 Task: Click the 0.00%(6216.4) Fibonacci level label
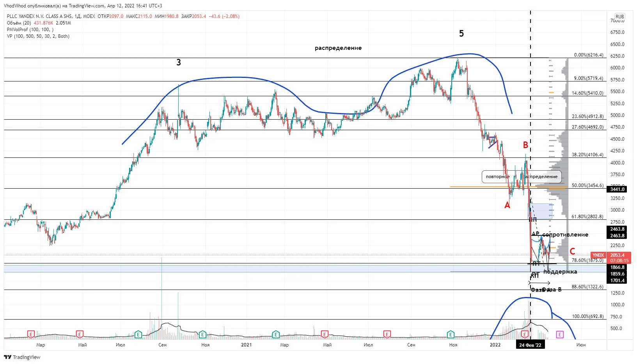click(x=588, y=55)
